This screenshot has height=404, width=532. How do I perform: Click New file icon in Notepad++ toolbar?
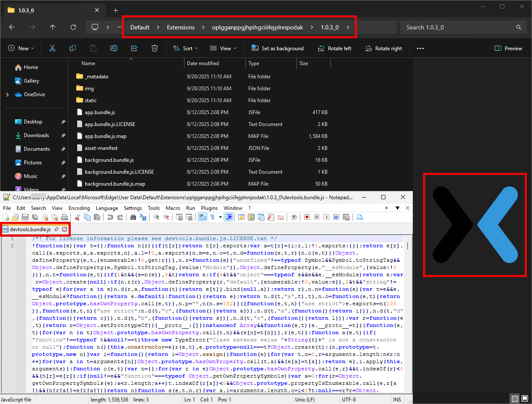[6, 217]
